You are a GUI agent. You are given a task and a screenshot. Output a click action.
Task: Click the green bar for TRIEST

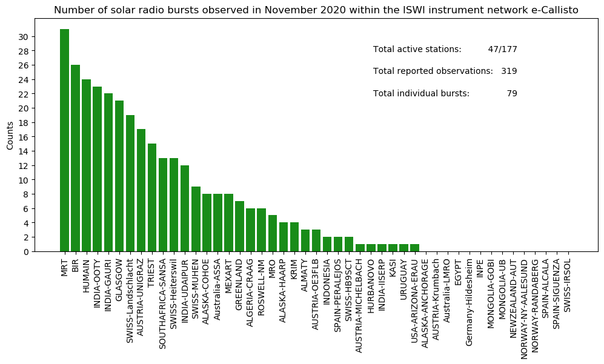coord(152,197)
